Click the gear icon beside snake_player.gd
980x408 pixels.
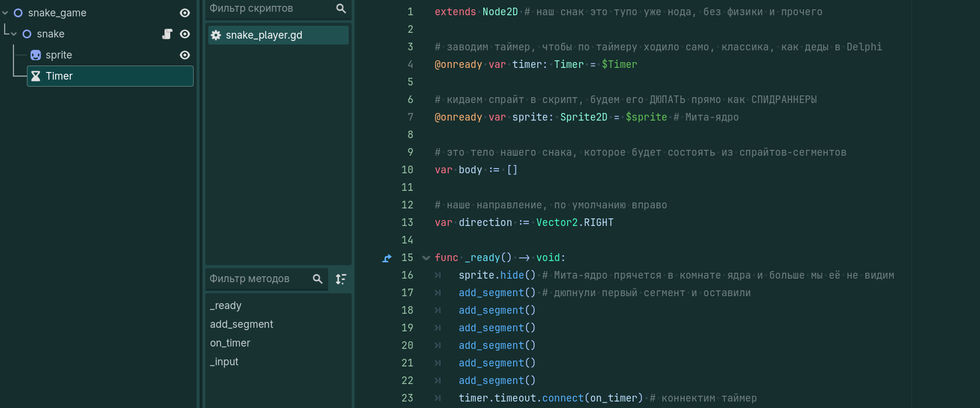click(216, 35)
